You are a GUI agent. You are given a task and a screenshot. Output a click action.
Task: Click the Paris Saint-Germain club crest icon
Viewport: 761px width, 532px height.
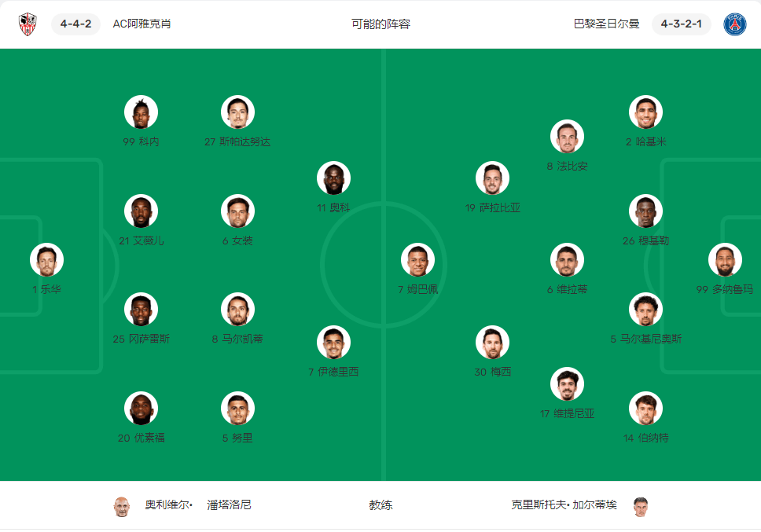(x=735, y=24)
